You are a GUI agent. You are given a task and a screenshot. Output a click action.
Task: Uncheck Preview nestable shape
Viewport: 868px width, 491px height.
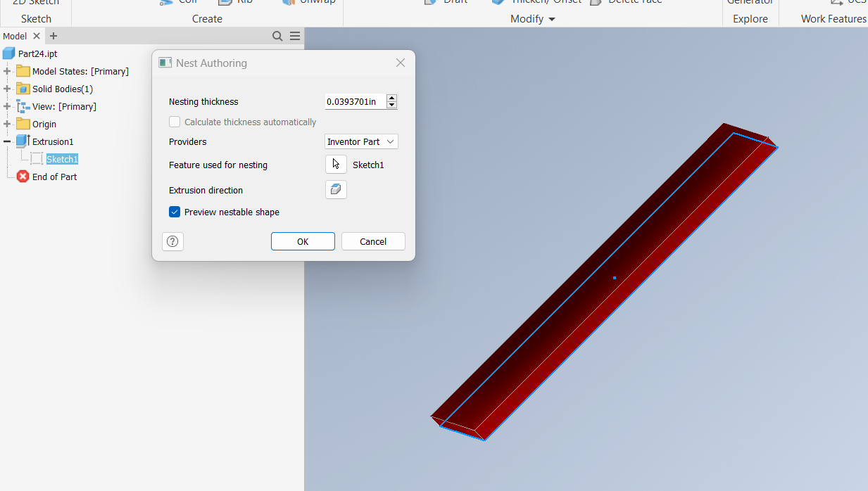[174, 212]
